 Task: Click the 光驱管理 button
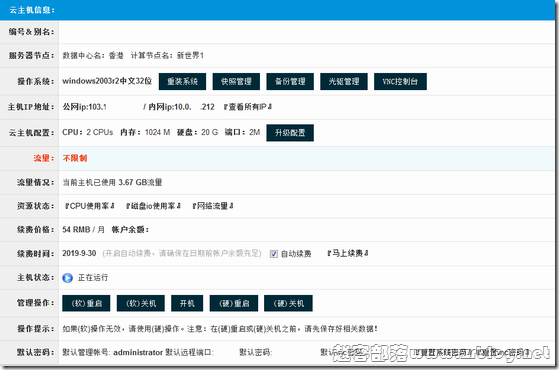[x=344, y=81]
